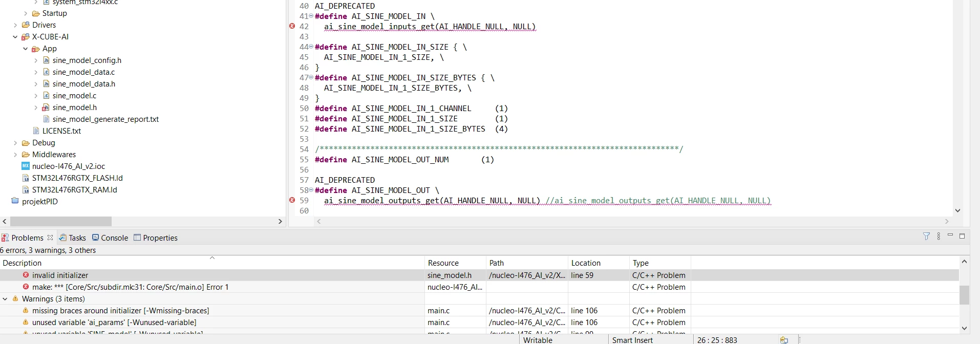
Task: Switch to the Properties tab
Action: click(x=156, y=238)
